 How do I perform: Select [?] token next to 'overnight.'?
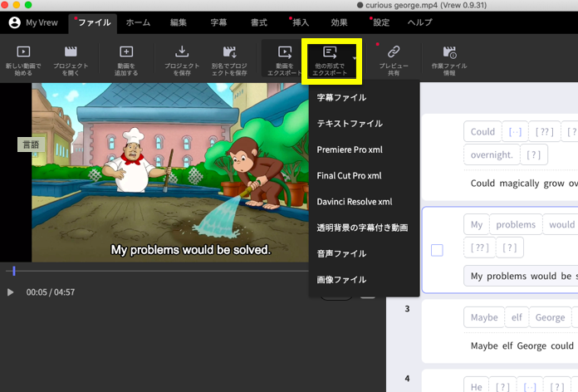(533, 154)
